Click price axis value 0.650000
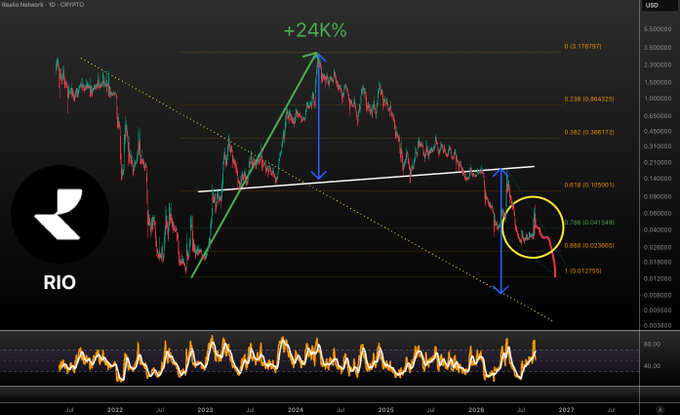 tap(657, 116)
